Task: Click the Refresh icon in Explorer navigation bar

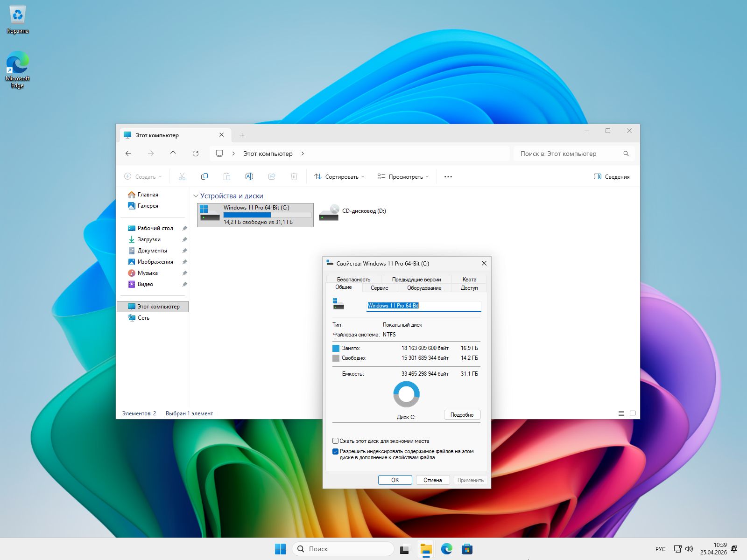Action: pyautogui.click(x=196, y=154)
